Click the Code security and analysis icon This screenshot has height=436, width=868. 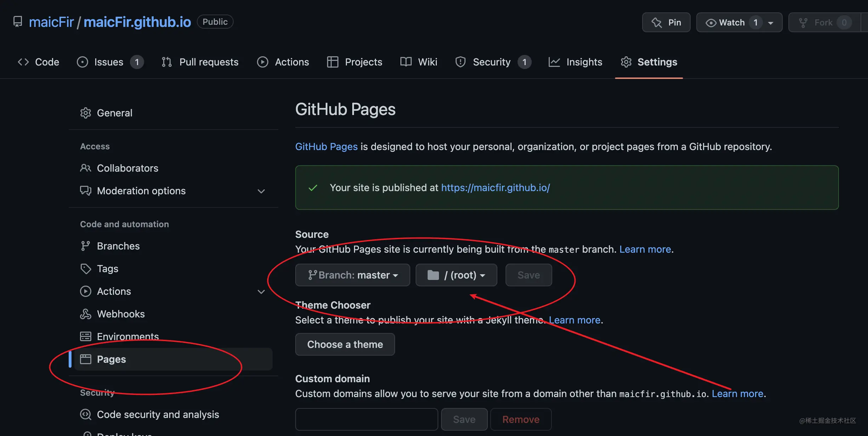85,414
